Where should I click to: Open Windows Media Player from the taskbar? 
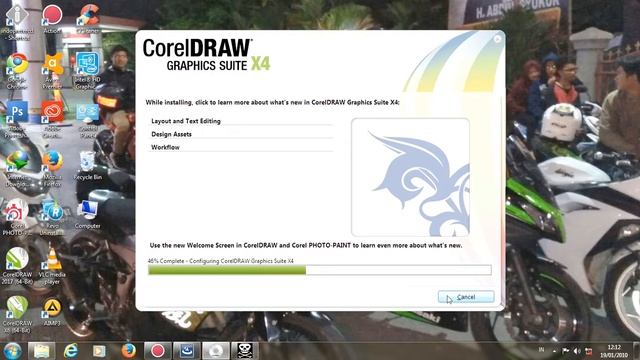(x=99, y=351)
